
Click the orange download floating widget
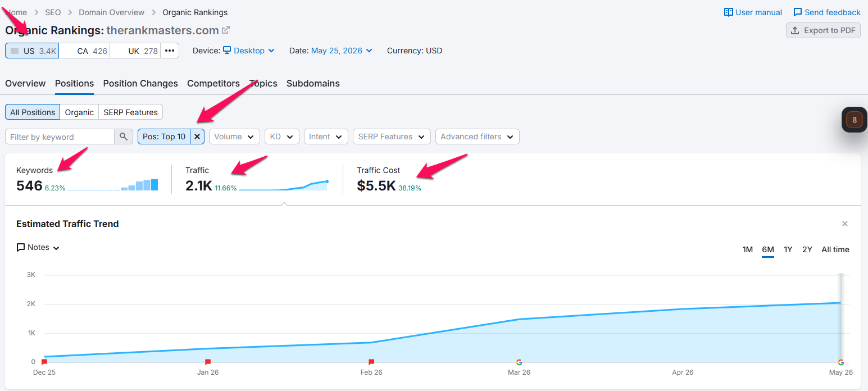click(x=855, y=120)
